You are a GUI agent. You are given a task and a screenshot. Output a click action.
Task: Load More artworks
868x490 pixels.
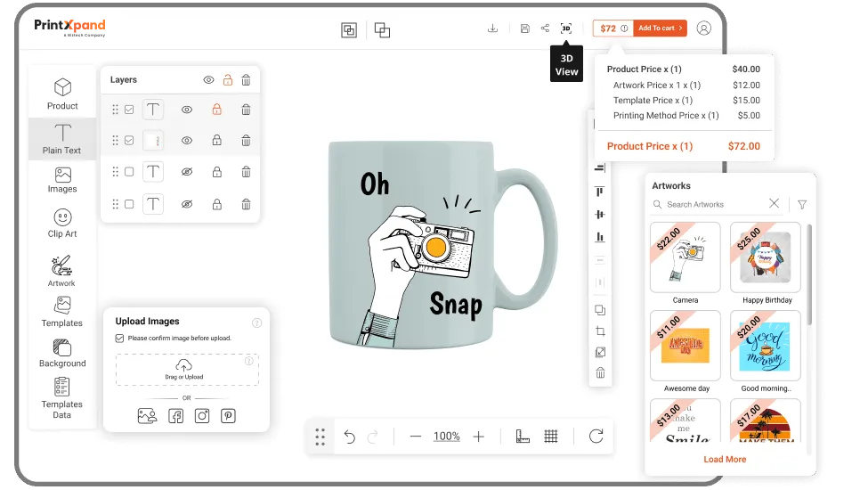(725, 459)
